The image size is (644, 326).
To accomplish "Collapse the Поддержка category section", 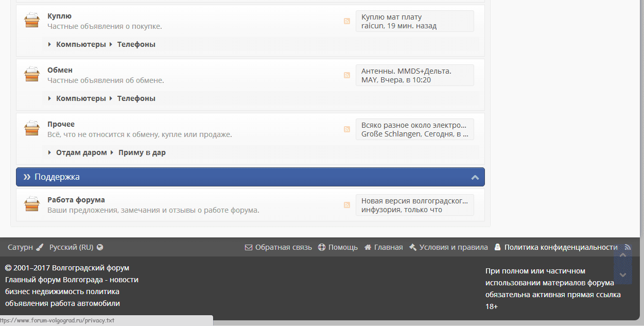I will (x=475, y=178).
